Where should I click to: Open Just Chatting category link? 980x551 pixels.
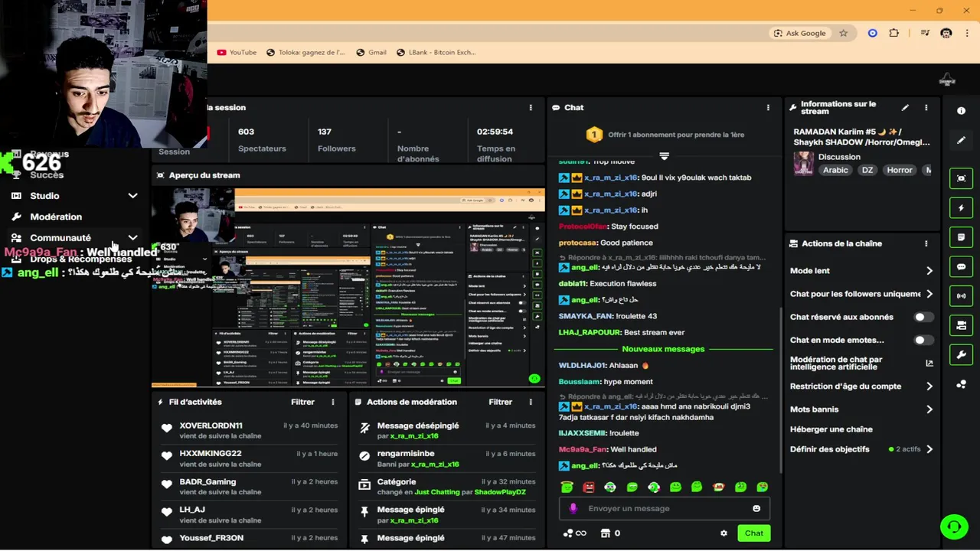[437, 492]
